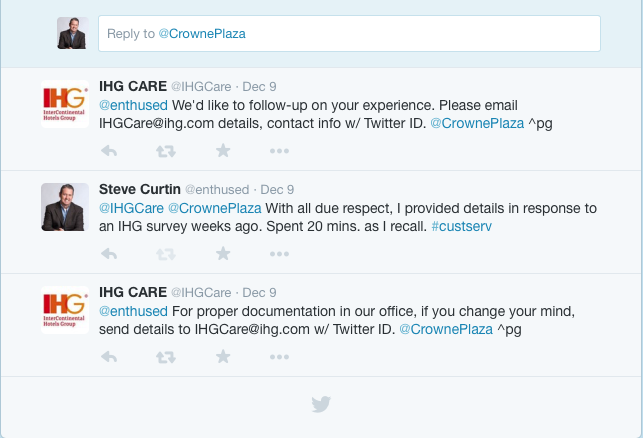Viewport: 643px width, 438px height.
Task: Retweet the first IHG CARE tweet
Action: [x=167, y=150]
